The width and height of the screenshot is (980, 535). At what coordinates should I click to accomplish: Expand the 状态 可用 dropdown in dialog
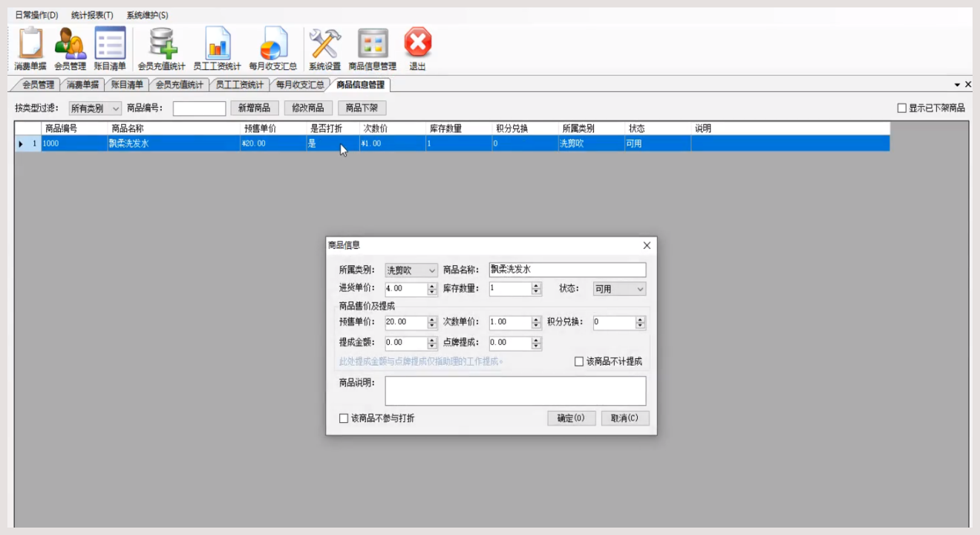[x=619, y=289]
